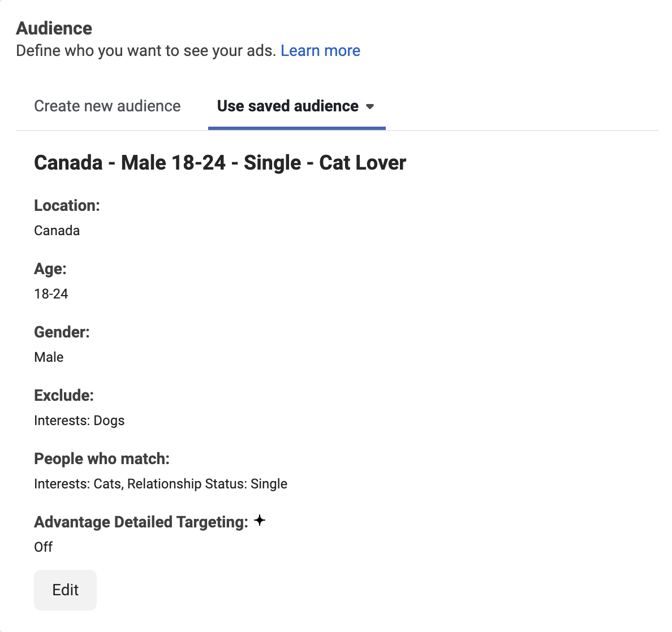The height and width of the screenshot is (632, 672).
Task: Click the Location value Canada
Action: click(x=57, y=230)
